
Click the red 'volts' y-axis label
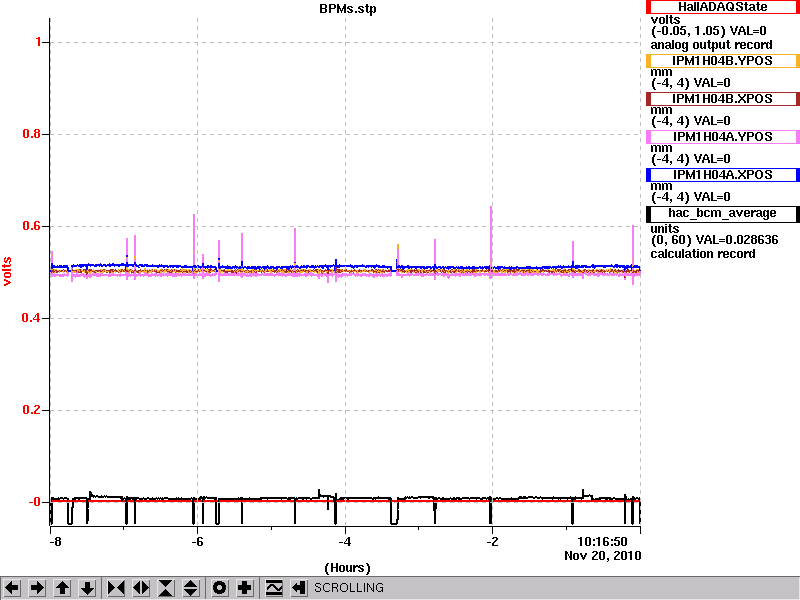click(8, 271)
